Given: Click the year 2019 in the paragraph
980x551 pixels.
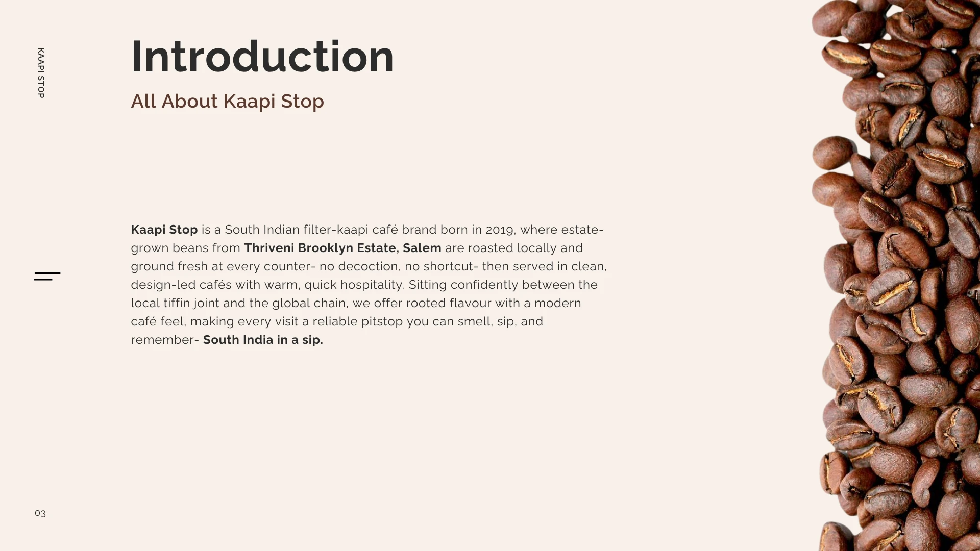Looking at the screenshot, I should (x=499, y=230).
